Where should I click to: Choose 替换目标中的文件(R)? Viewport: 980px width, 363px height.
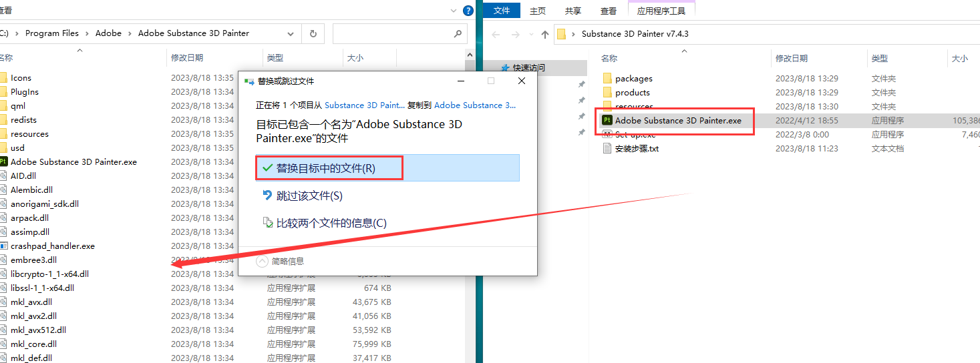(x=387, y=168)
